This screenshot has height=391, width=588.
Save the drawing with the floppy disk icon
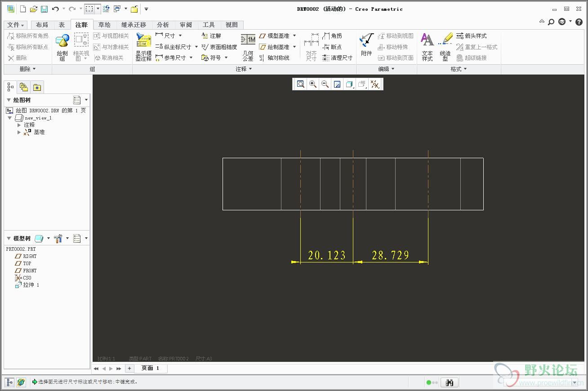[44, 9]
